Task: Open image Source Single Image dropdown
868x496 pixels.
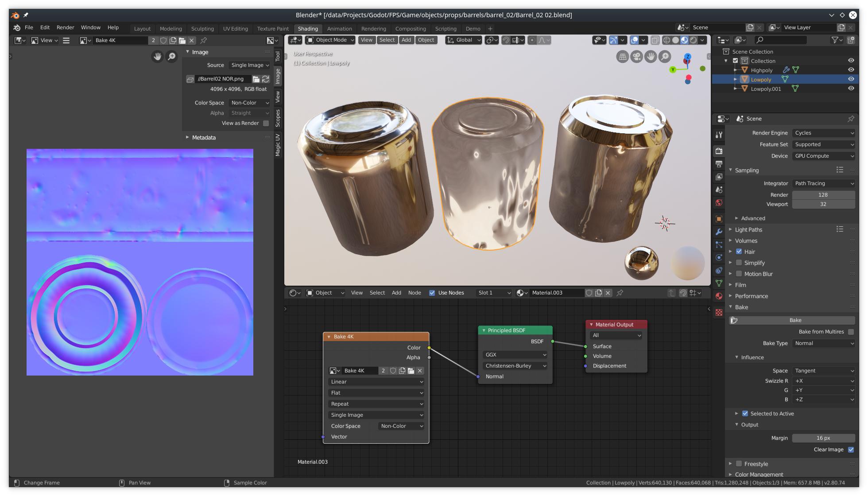Action: [x=250, y=65]
